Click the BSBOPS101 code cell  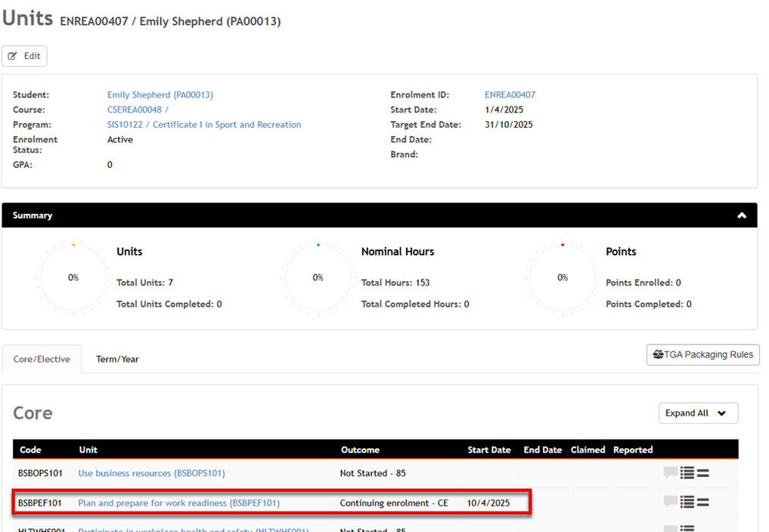pos(40,473)
